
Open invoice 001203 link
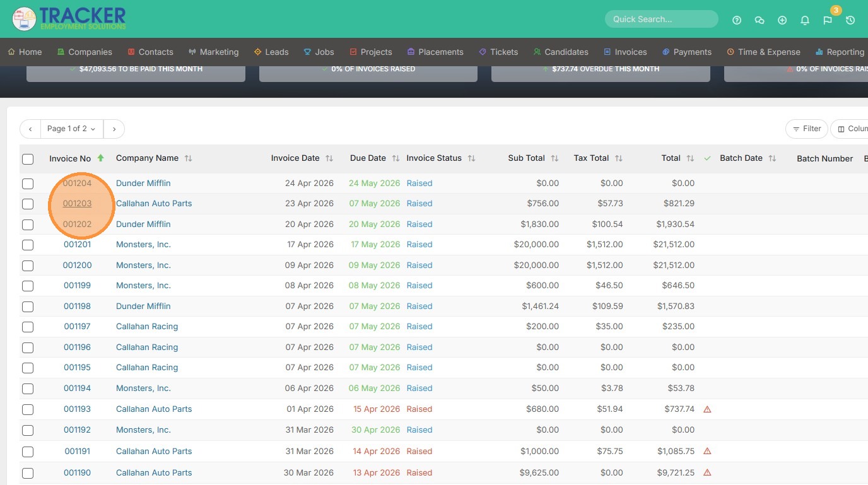pos(77,204)
